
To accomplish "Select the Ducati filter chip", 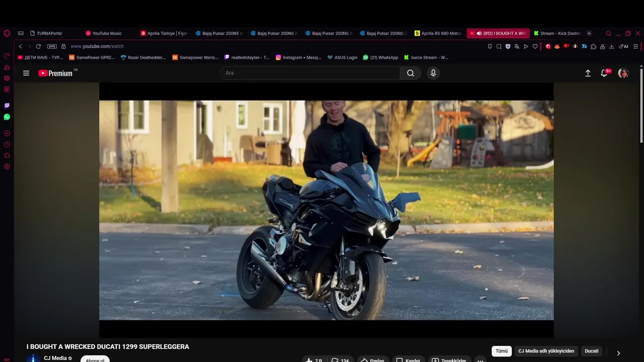I will [x=592, y=351].
